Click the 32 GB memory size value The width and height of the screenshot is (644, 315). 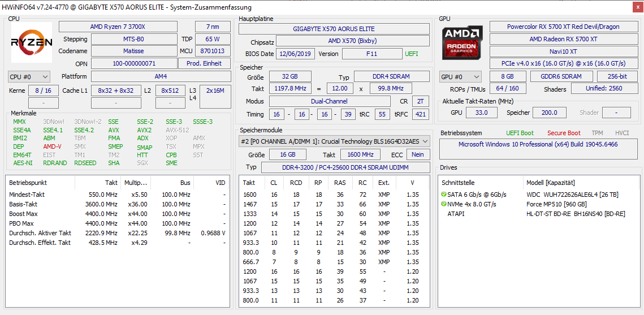pos(290,77)
